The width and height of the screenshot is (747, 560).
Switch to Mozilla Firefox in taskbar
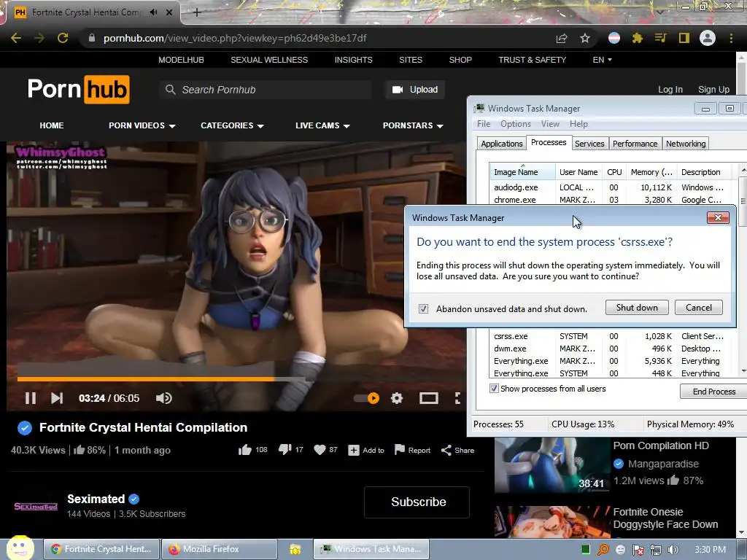pyautogui.click(x=219, y=549)
